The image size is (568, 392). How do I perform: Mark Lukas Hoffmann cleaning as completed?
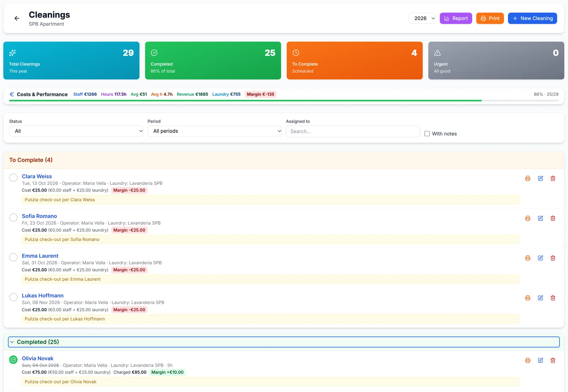coord(13,297)
